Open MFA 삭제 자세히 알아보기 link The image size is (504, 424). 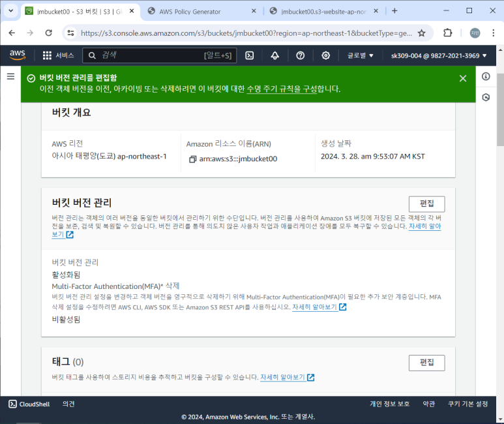[x=319, y=307]
